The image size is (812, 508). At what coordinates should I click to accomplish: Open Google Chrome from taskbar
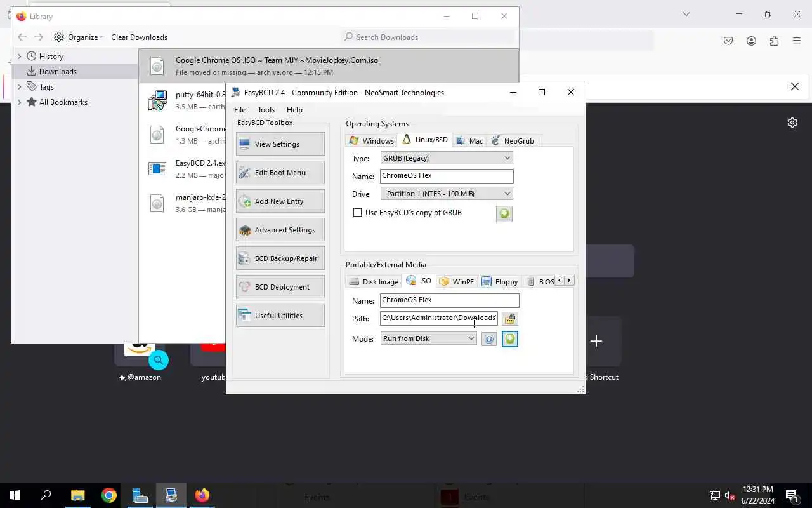pyautogui.click(x=108, y=495)
